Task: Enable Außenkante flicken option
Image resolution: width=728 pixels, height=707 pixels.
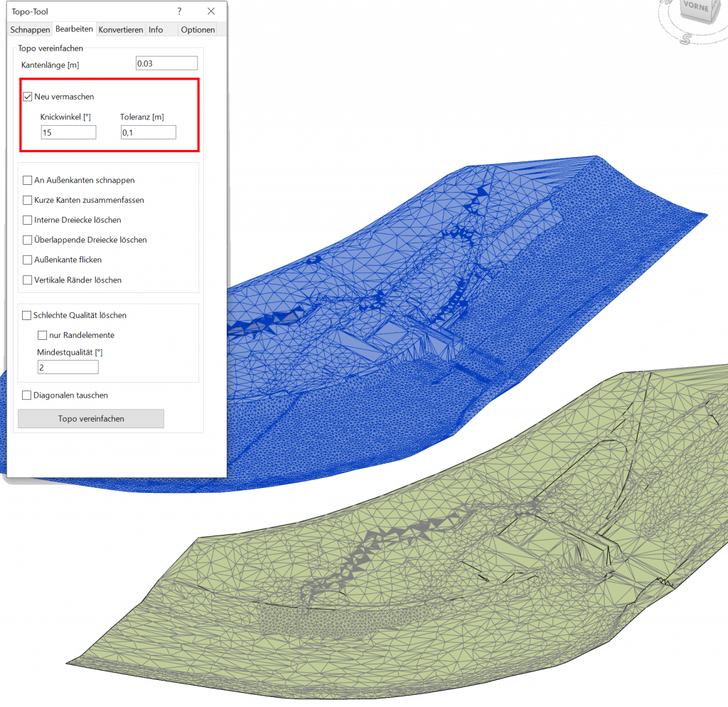Action: tap(28, 260)
